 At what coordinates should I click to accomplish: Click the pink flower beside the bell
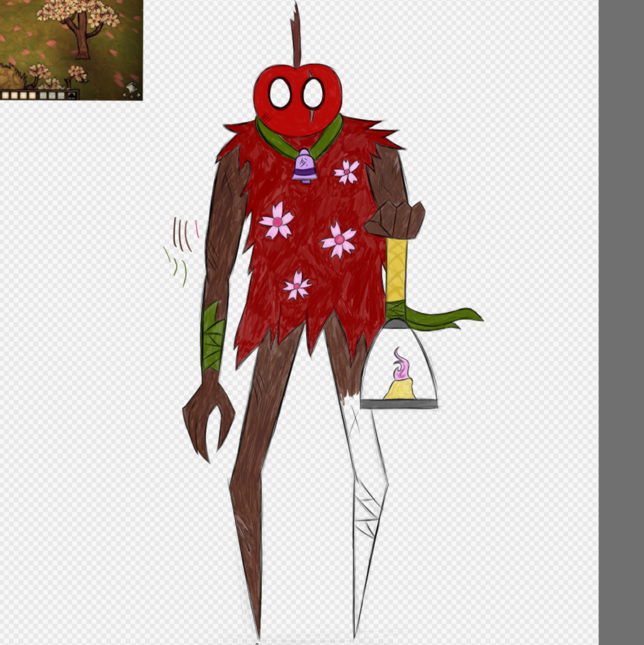click(347, 172)
